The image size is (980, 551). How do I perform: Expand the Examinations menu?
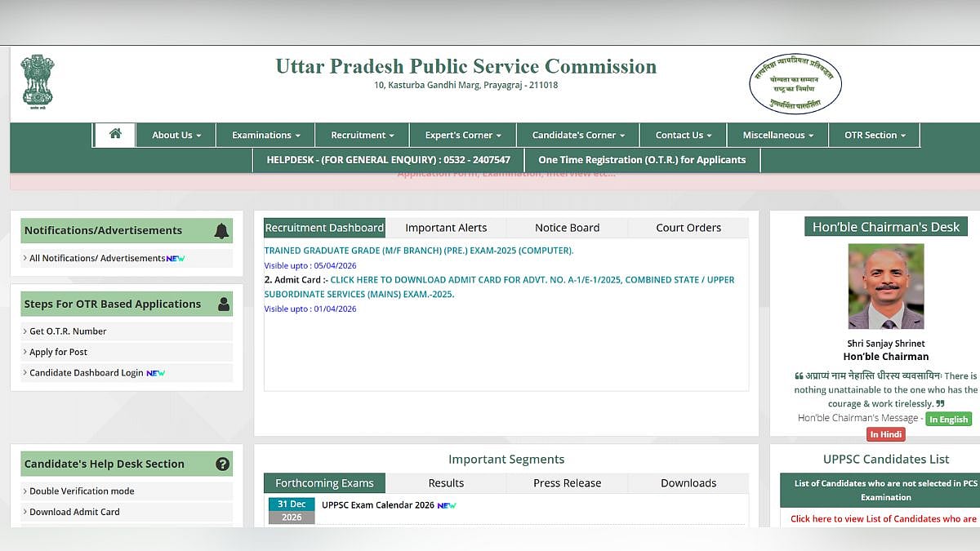[265, 136]
